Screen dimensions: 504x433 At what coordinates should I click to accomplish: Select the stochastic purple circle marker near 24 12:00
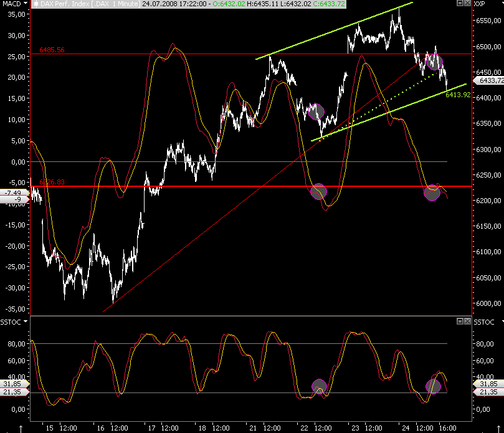433,386
